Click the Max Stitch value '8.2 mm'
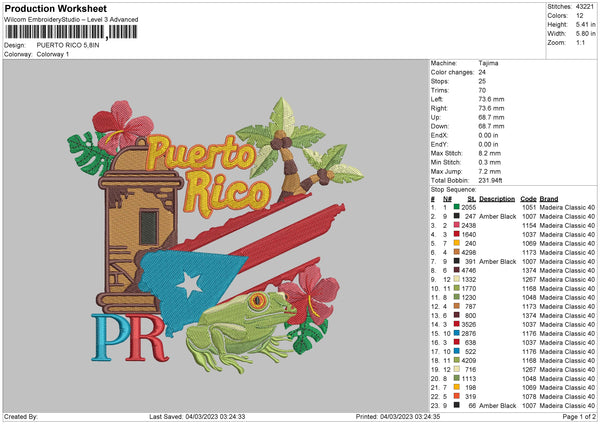Screen dimensions: 600x424 pos(489,153)
